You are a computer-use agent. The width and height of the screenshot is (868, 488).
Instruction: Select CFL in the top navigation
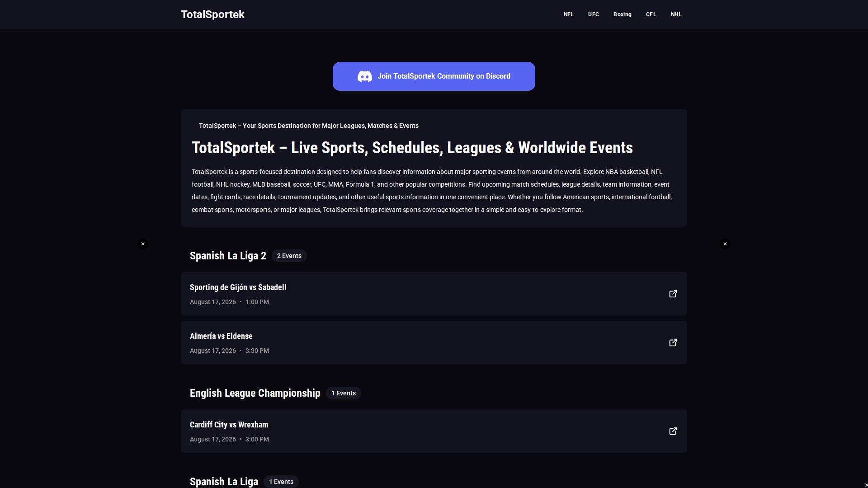click(651, 14)
